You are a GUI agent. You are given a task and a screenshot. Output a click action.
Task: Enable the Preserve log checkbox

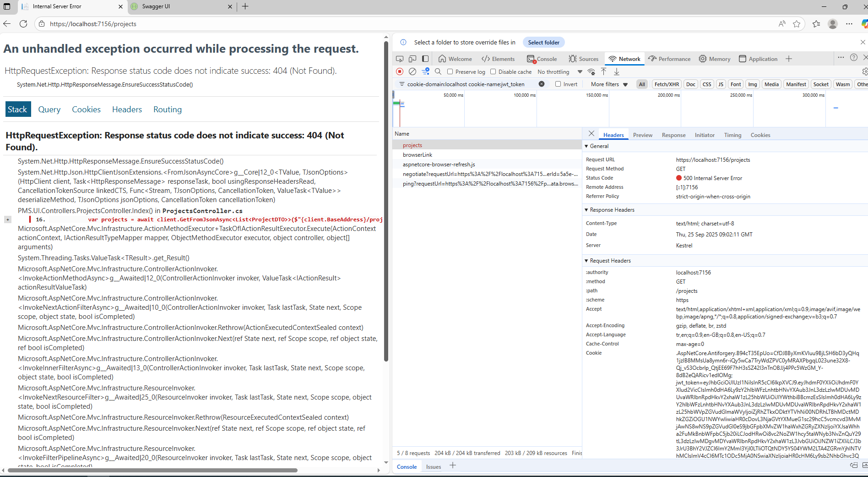pyautogui.click(x=450, y=71)
